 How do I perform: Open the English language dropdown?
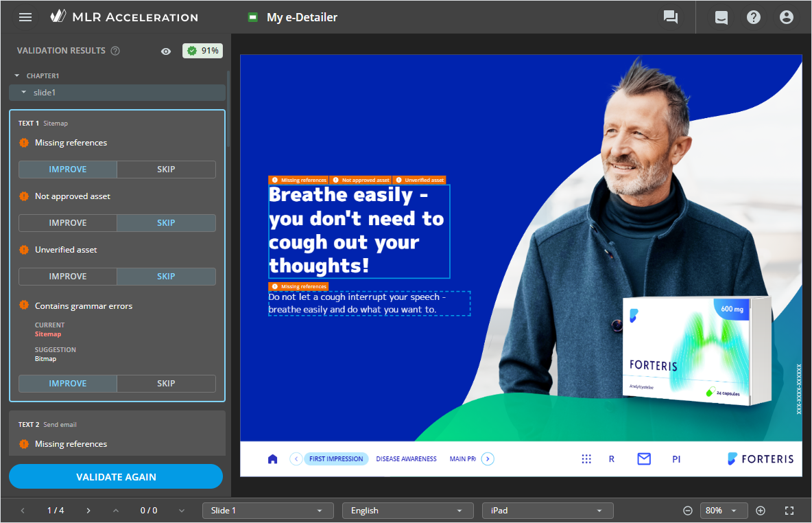[407, 511]
